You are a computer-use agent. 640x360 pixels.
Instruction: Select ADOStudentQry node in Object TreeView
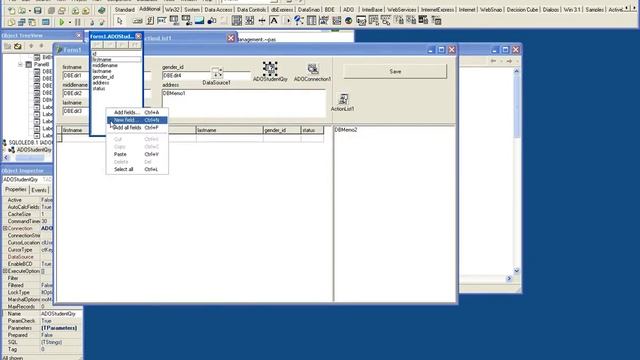tap(34, 150)
